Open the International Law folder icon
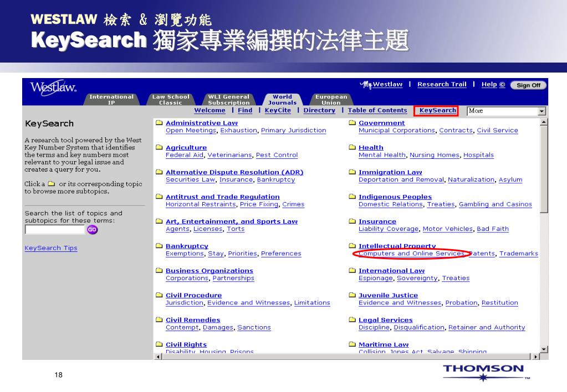This screenshot has width=567, height=392. (x=352, y=270)
